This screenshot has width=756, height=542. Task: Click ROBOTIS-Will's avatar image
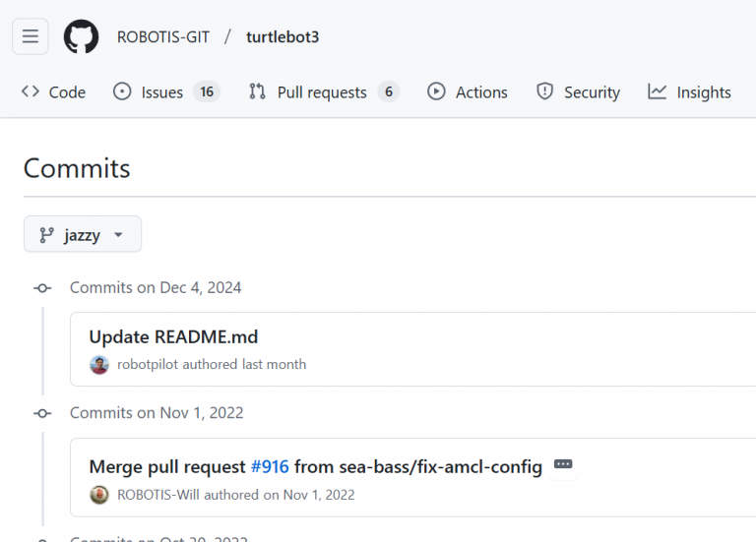(x=99, y=495)
